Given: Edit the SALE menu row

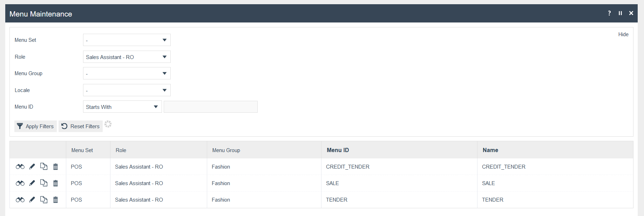Looking at the screenshot, I should click(32, 183).
